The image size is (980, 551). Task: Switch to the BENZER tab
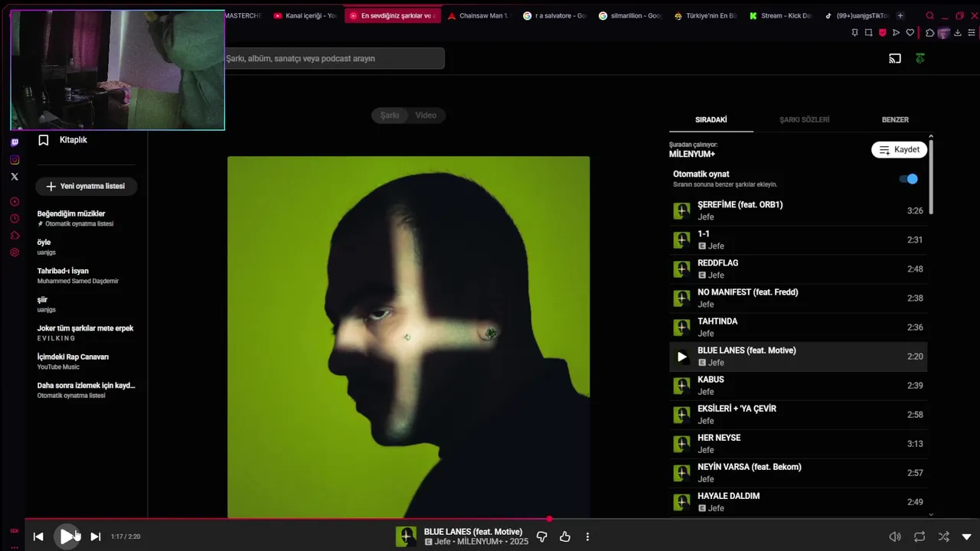[x=895, y=119]
